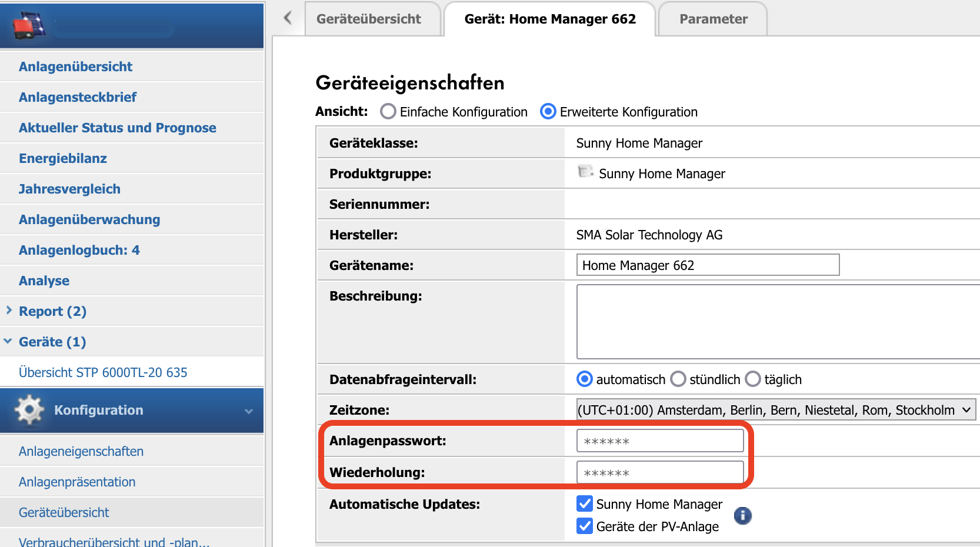Uncheck Sunny Home Manager automatic updates
This screenshot has width=980, height=547.
coord(585,504)
